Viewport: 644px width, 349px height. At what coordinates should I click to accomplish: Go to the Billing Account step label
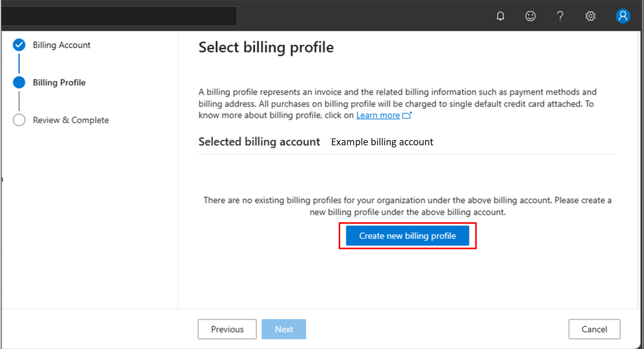pyautogui.click(x=62, y=45)
